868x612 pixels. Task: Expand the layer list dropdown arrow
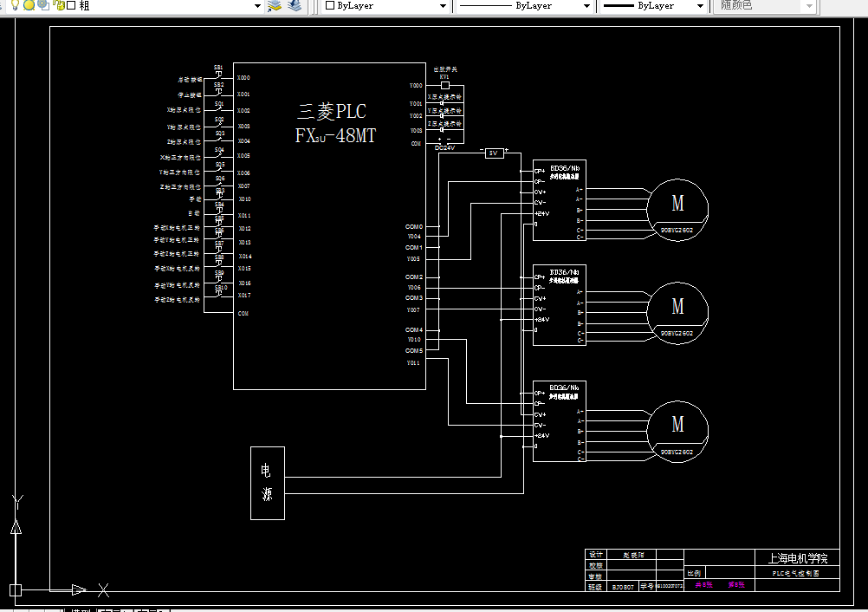tap(257, 6)
